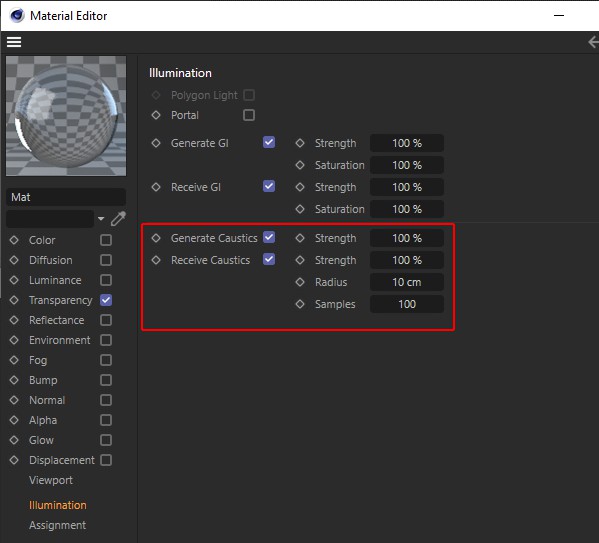
Task: Click keyframe diamond next to Generate Caustics
Action: click(x=156, y=238)
